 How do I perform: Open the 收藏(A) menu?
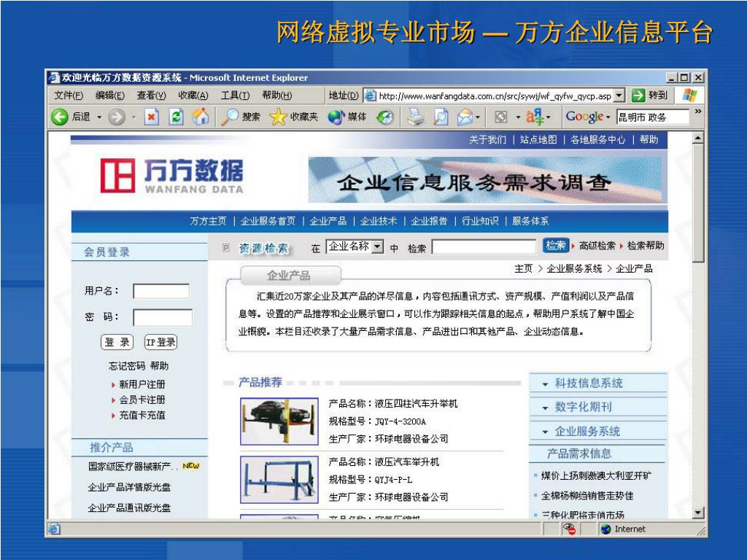tap(193, 96)
